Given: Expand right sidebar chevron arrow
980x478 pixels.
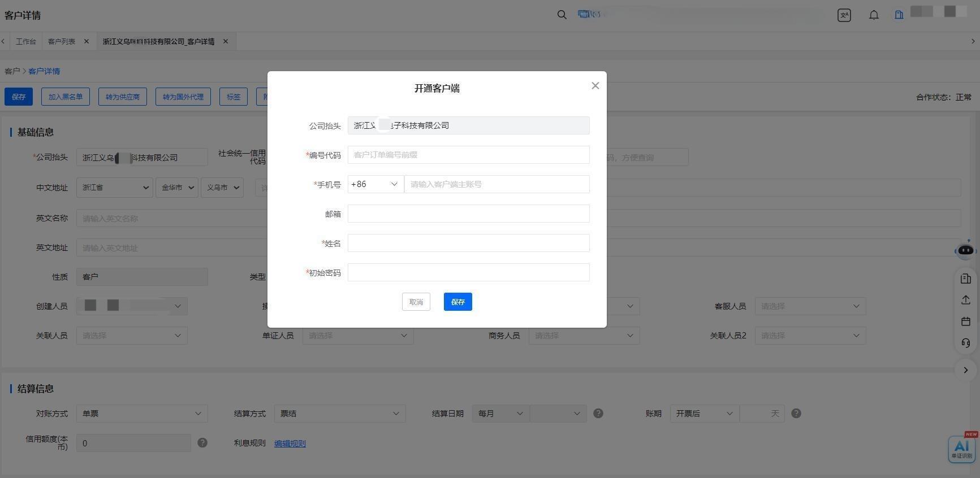Looking at the screenshot, I should point(965,370).
